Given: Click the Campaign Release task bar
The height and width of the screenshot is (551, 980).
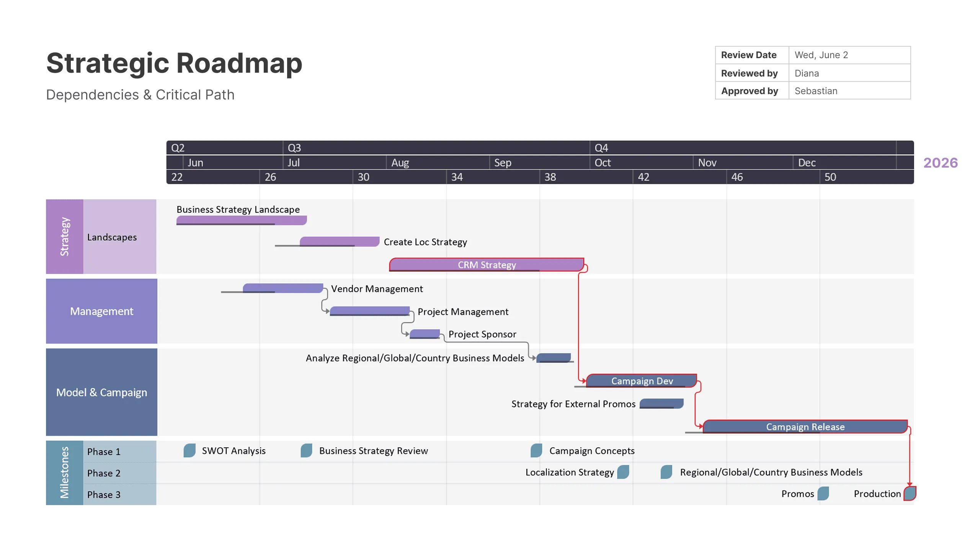Looking at the screenshot, I should coord(805,426).
